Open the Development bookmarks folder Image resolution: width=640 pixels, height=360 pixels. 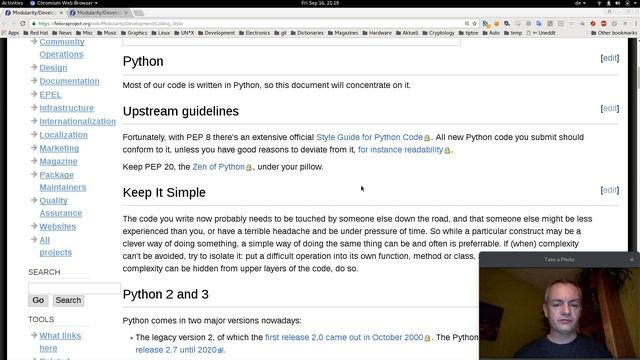[x=217, y=33]
